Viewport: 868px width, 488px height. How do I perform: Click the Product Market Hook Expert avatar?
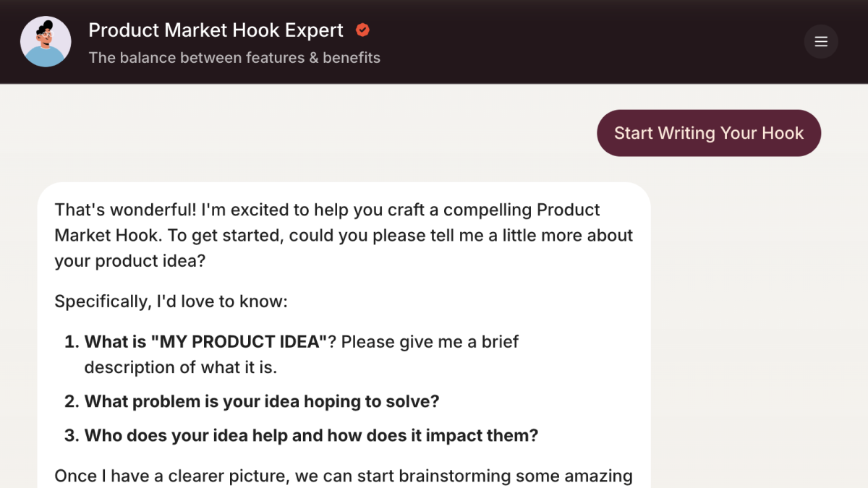click(x=46, y=42)
